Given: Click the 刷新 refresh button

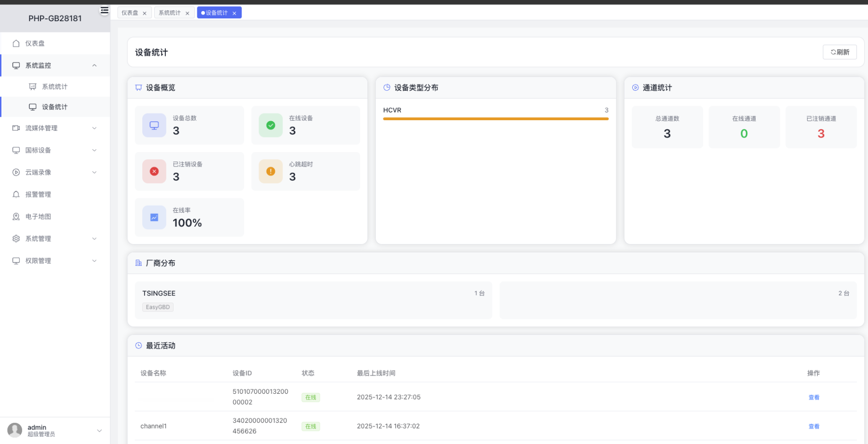Looking at the screenshot, I should point(840,52).
